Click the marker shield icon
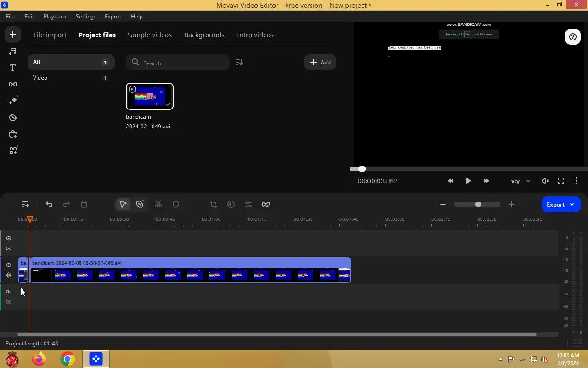The height and width of the screenshot is (368, 588). tap(176, 204)
